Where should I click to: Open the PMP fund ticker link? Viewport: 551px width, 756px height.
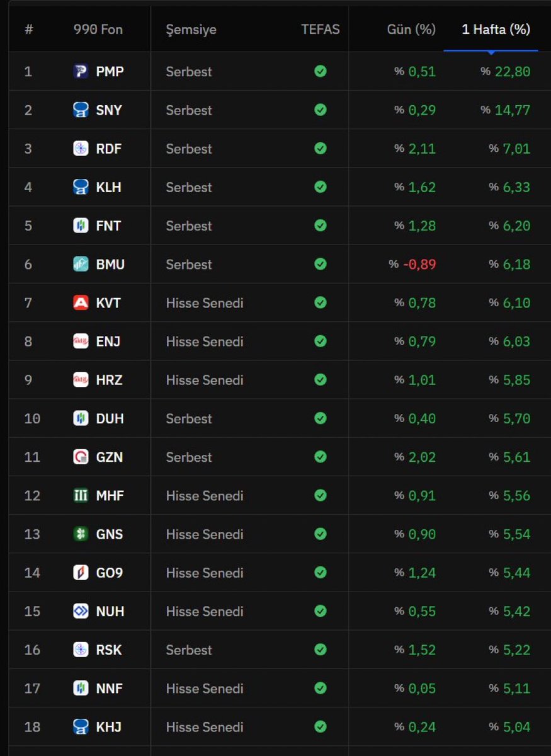tap(110, 71)
